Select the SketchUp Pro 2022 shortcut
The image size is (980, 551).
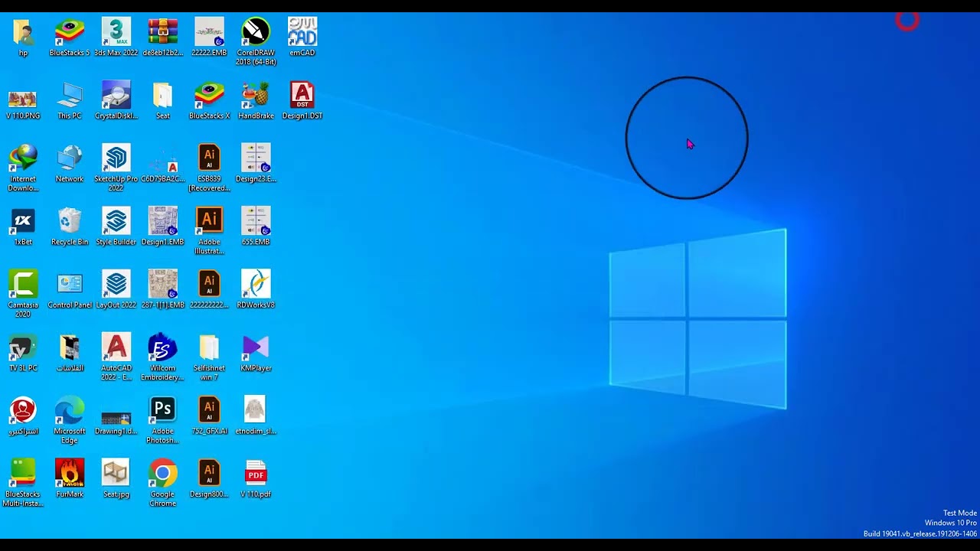click(116, 158)
